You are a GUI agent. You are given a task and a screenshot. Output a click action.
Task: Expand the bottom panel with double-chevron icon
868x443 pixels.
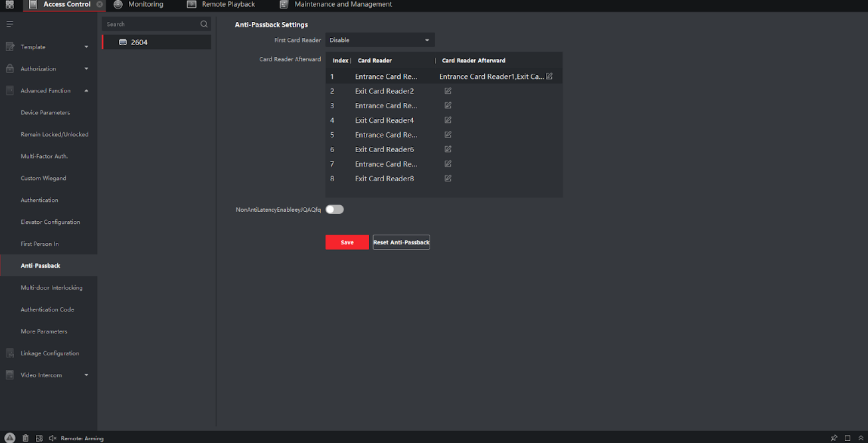(x=860, y=438)
